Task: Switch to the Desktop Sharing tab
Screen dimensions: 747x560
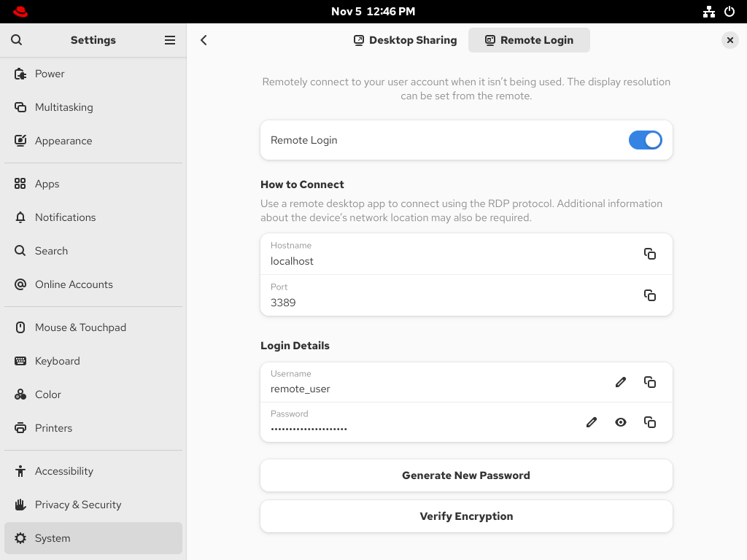Action: pos(405,40)
